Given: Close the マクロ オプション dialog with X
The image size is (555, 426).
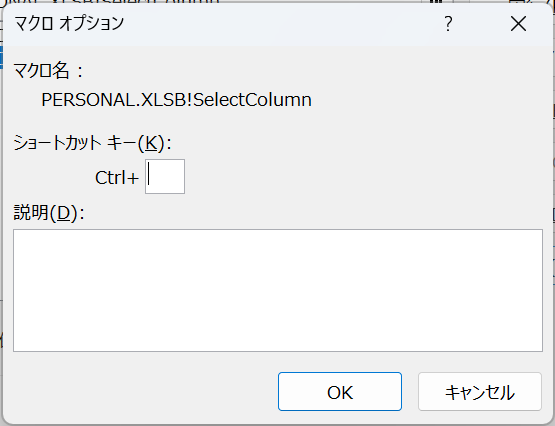Looking at the screenshot, I should click(518, 24).
